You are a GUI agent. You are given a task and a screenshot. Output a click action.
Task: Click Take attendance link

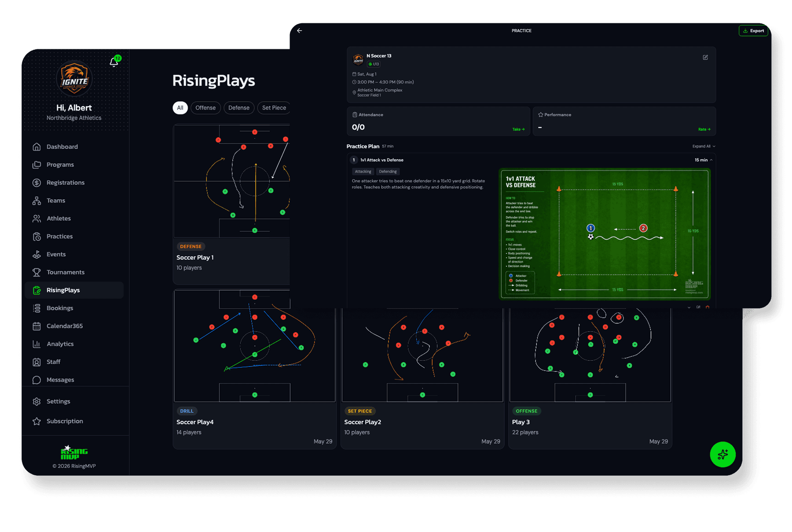click(518, 129)
